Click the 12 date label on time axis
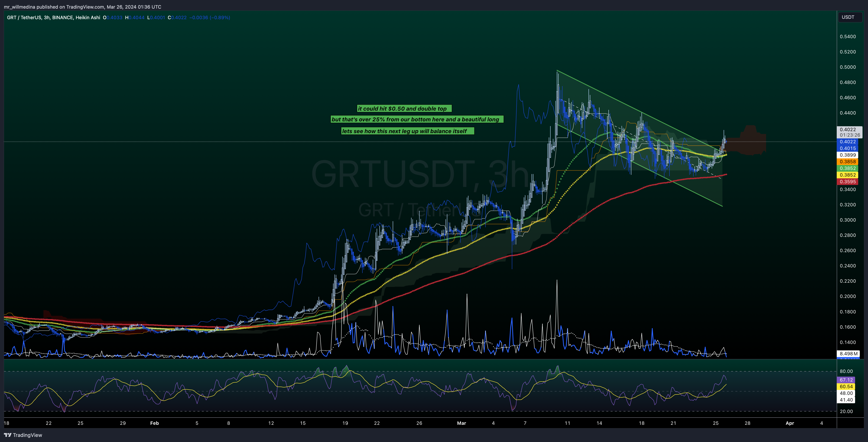Screen dimensions: 868x442 point(271,423)
